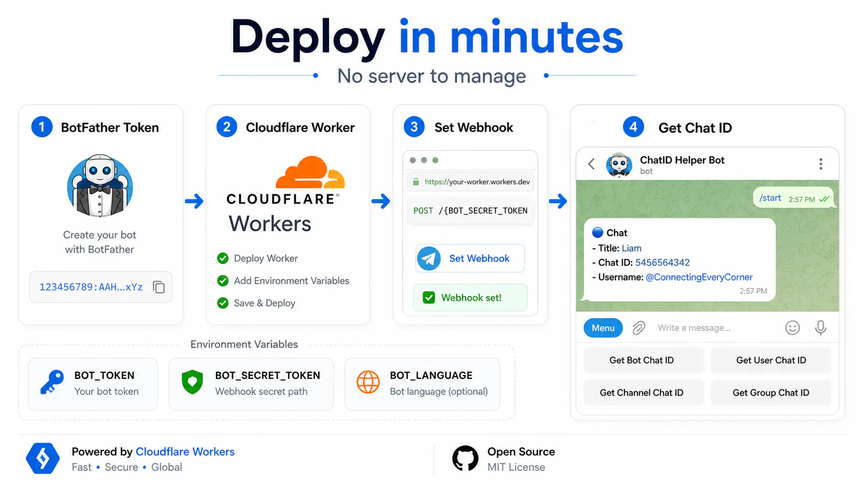
Task: Open the emoji picker smiley icon
Action: 792,328
